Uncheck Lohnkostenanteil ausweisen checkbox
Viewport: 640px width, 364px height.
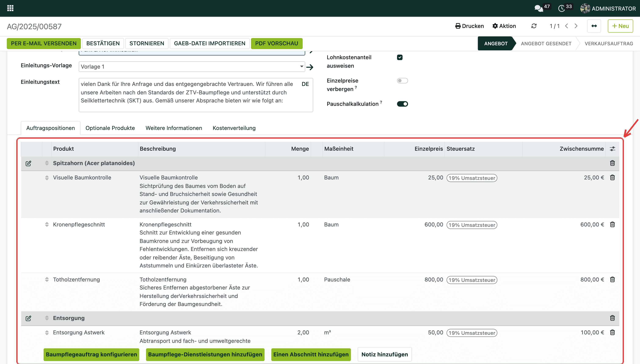[400, 58]
